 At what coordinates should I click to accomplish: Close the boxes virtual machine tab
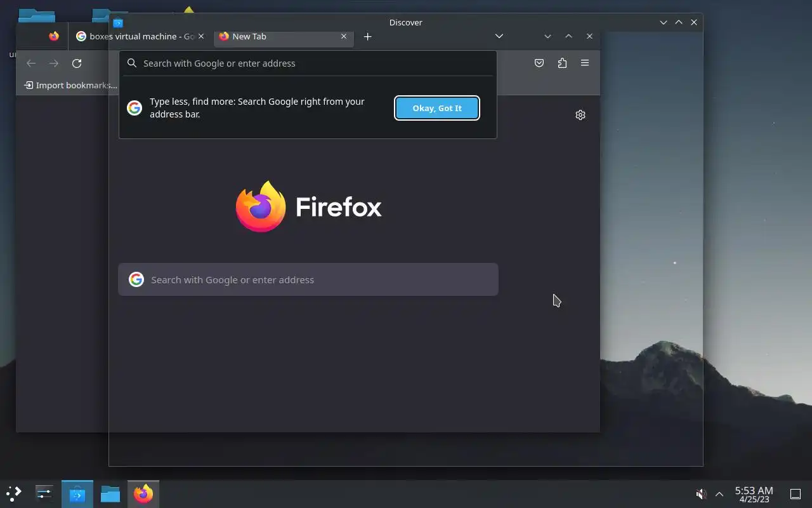click(x=201, y=36)
